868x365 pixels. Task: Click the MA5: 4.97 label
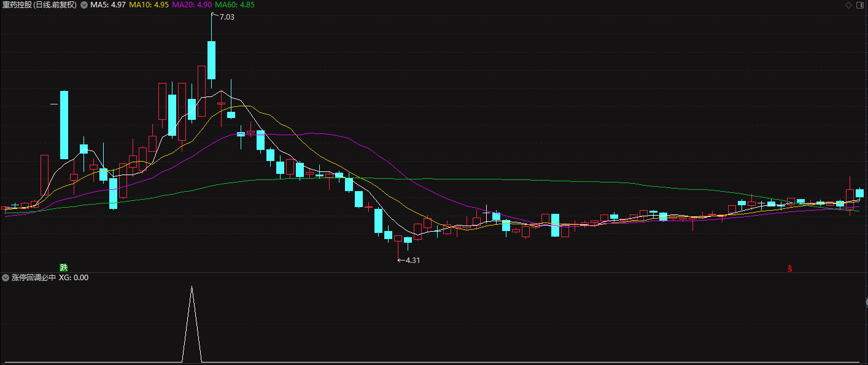108,5
